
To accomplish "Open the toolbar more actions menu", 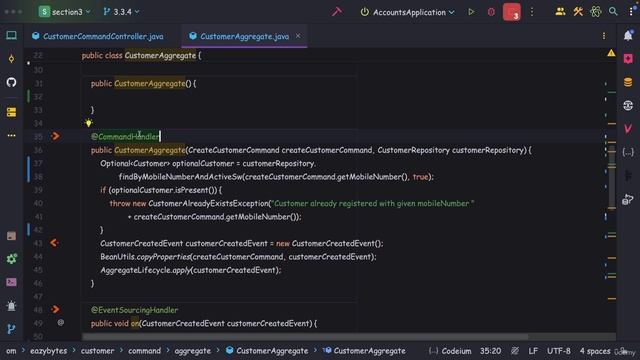I will (532, 12).
